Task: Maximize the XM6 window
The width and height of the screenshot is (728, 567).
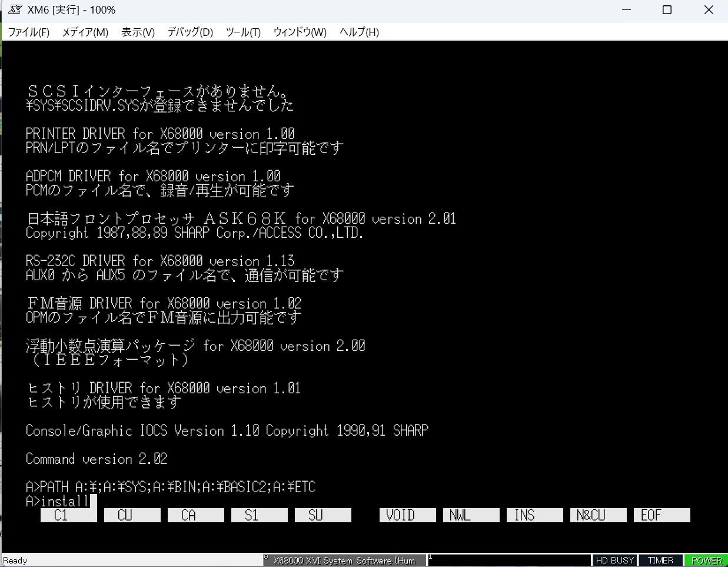Action: tap(667, 10)
